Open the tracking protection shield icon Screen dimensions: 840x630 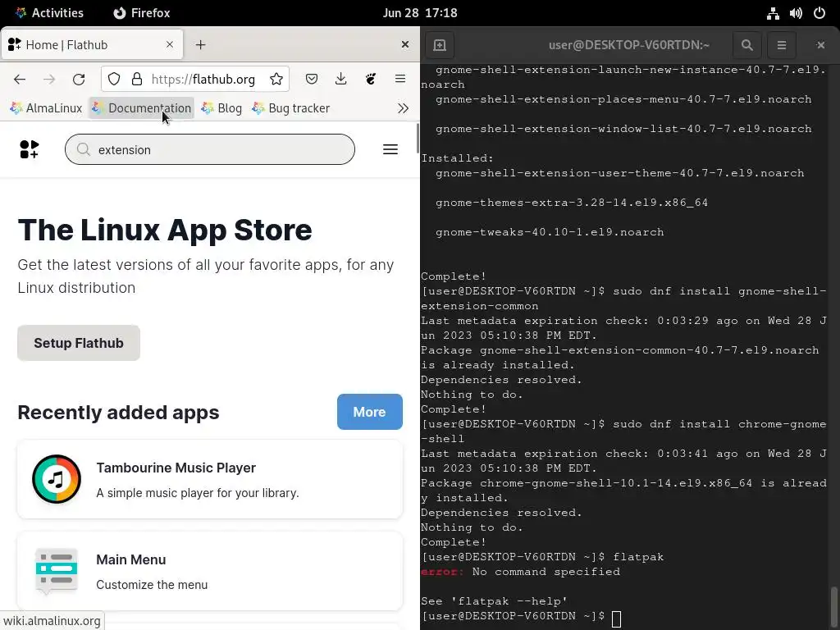[x=114, y=80]
